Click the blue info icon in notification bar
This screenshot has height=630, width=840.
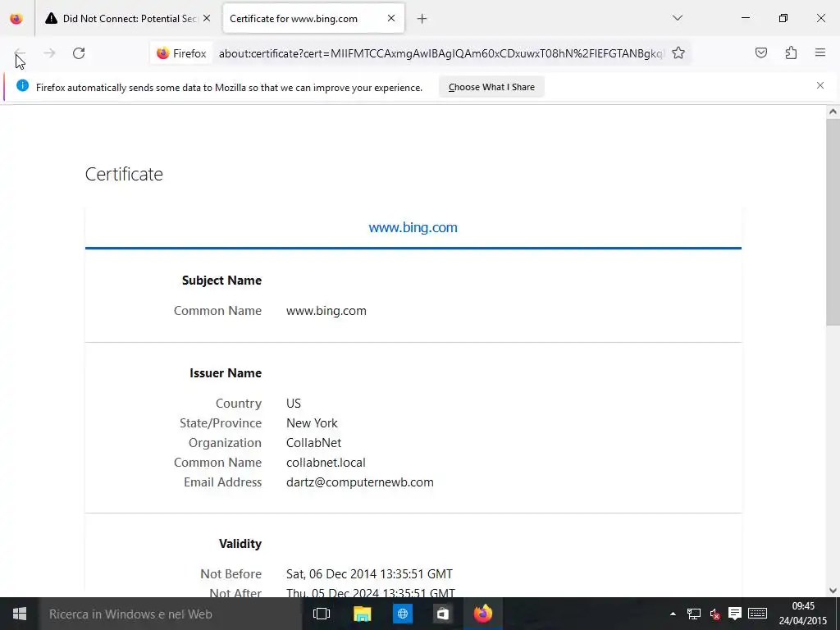pos(22,85)
